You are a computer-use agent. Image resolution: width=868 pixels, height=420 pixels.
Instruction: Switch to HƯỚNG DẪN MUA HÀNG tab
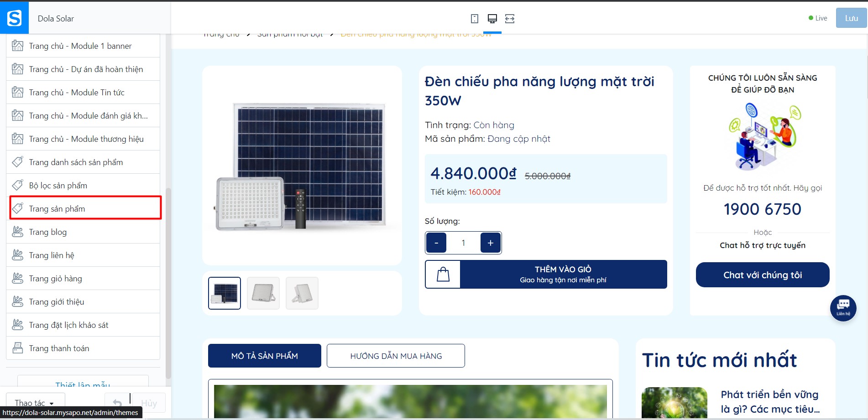[396, 356]
